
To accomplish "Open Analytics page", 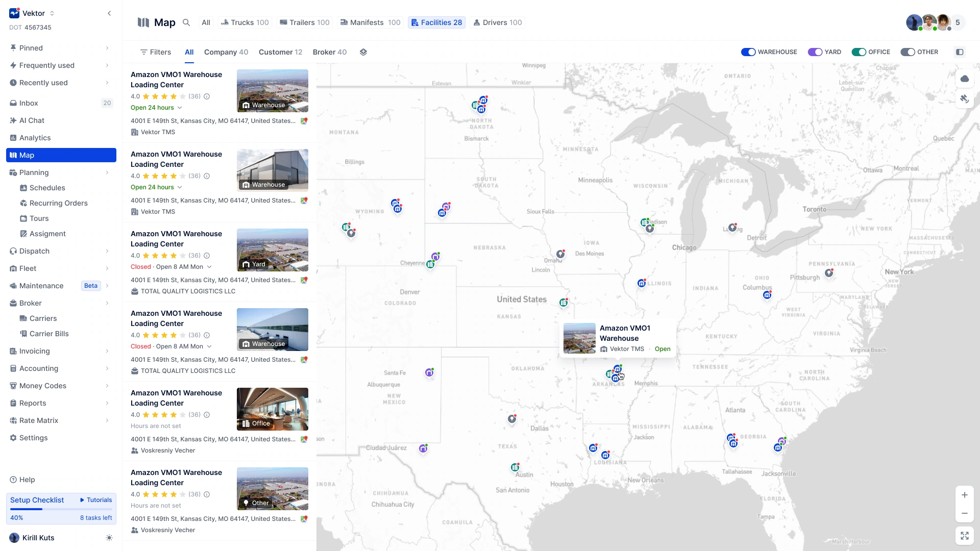I will (x=61, y=138).
